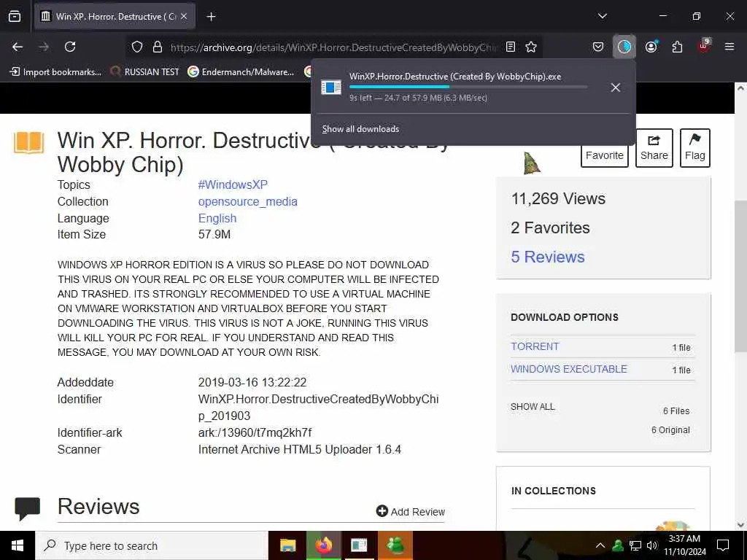This screenshot has width=747, height=560.
Task: Go back to previous page
Action: click(x=18, y=47)
